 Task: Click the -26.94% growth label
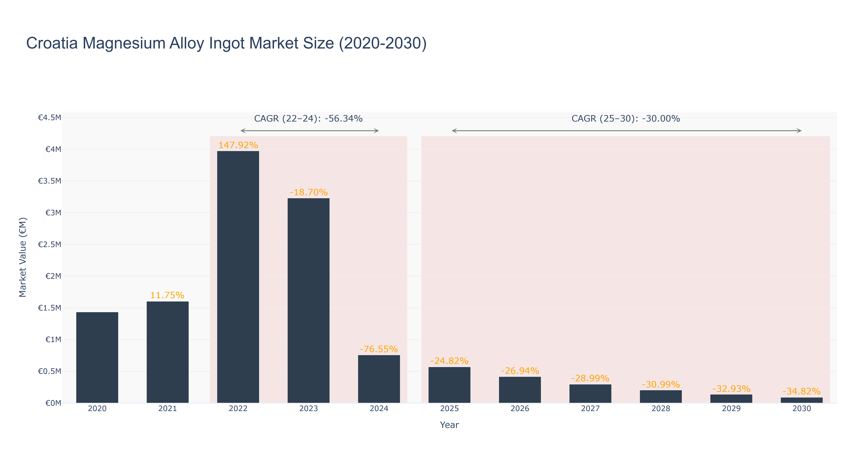pos(520,371)
